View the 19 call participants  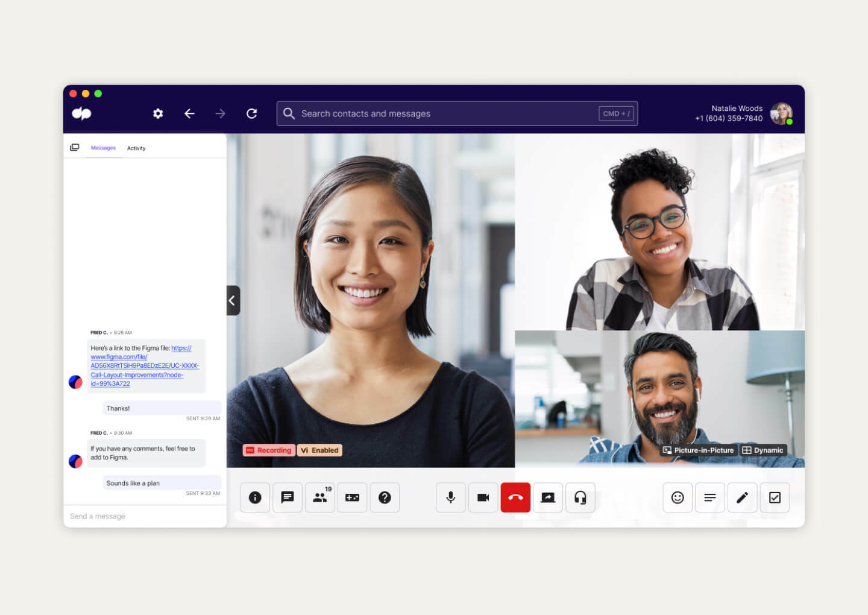(320, 497)
